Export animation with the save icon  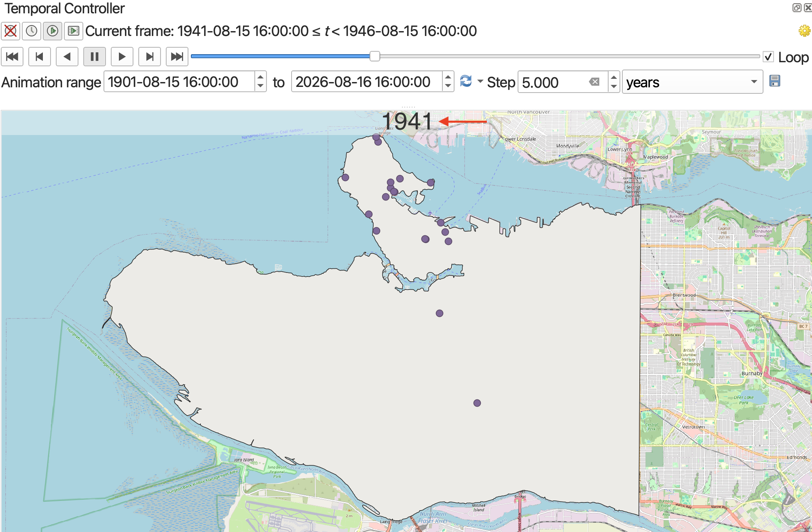[775, 81]
